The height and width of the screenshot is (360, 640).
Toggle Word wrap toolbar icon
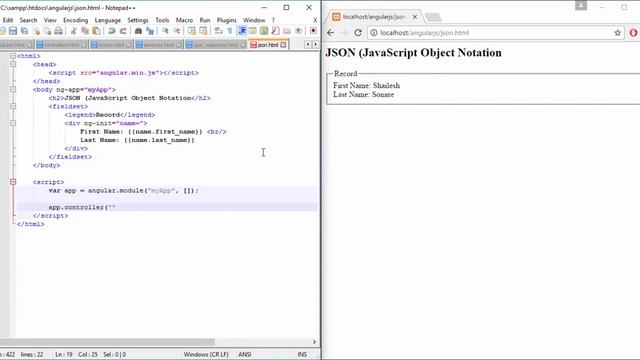tap(218, 31)
